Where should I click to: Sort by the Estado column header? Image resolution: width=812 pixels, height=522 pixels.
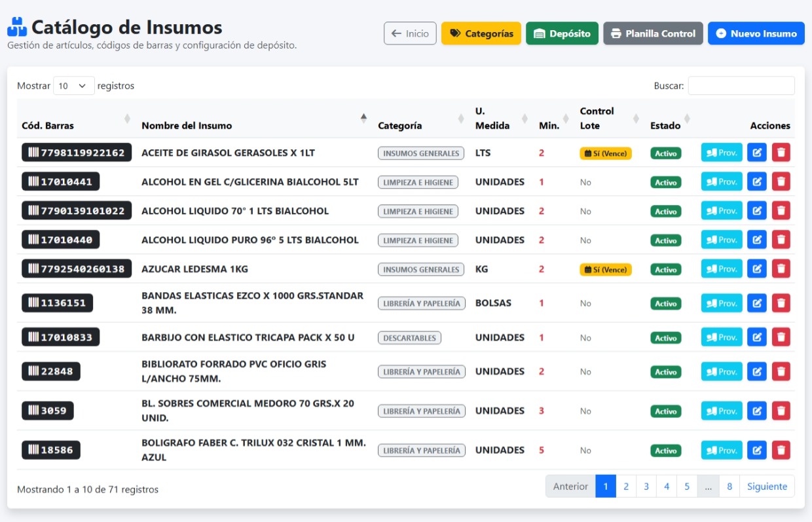coord(671,119)
